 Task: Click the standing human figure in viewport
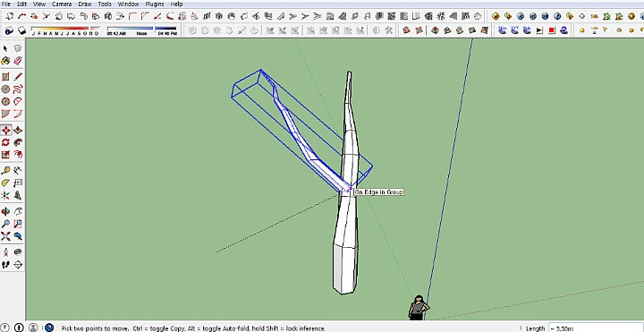click(419, 307)
